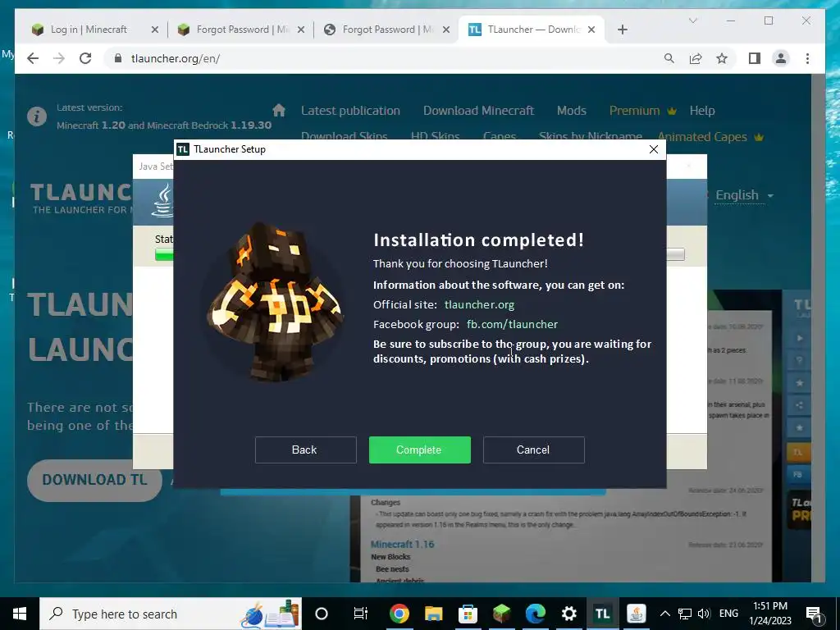Open the tlauncher.org official site link
The width and height of the screenshot is (840, 630).
click(479, 305)
